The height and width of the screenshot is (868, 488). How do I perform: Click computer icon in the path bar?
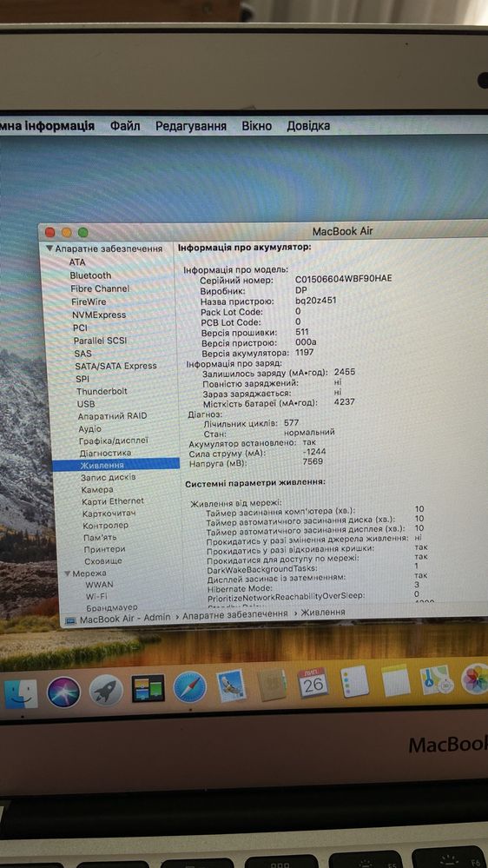[x=70, y=621]
